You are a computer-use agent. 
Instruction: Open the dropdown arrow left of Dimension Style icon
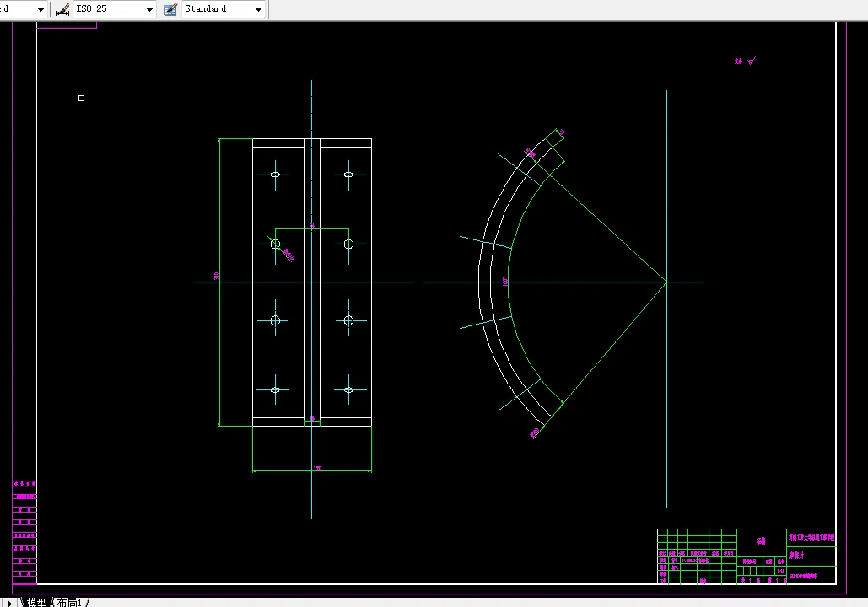(40, 9)
